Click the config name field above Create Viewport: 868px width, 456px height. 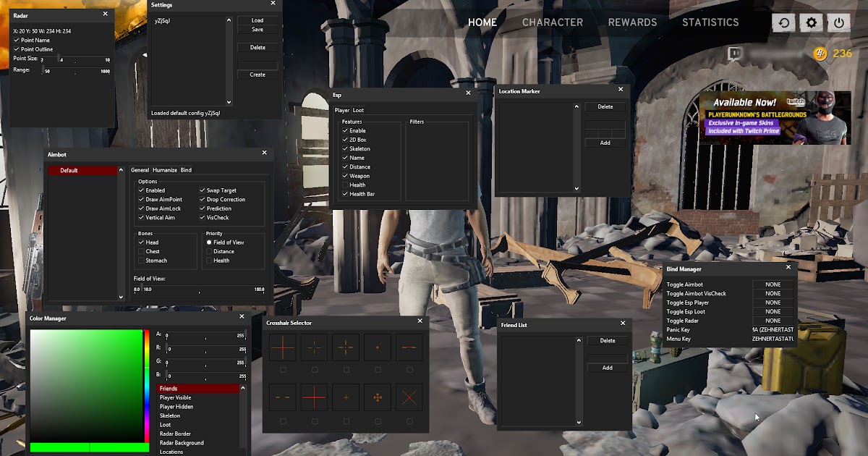tap(258, 65)
